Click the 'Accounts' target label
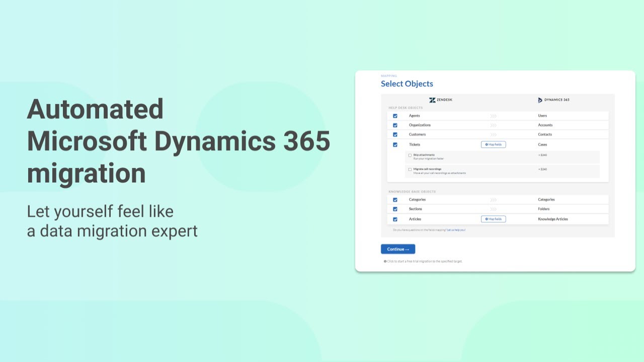Image resolution: width=644 pixels, height=362 pixels. [545, 125]
